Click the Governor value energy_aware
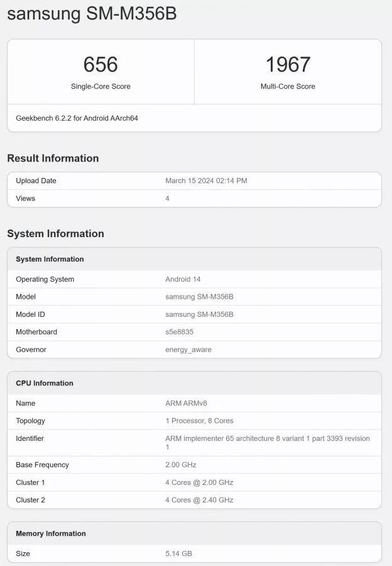 (x=188, y=350)
